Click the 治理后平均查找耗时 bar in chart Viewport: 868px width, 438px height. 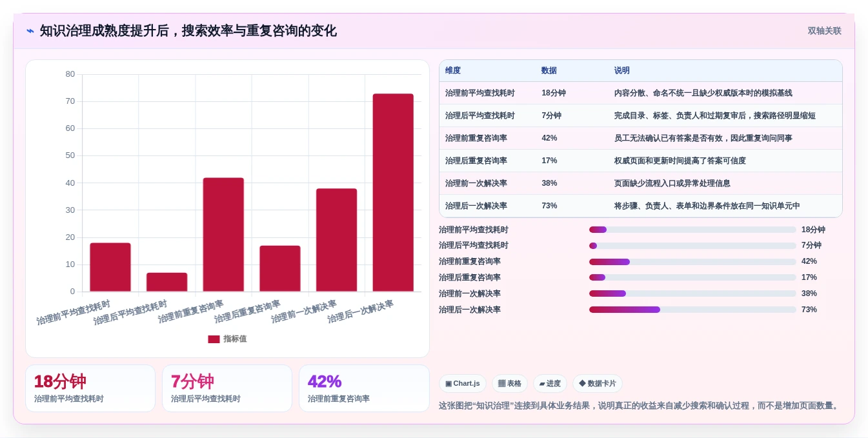[x=167, y=282]
